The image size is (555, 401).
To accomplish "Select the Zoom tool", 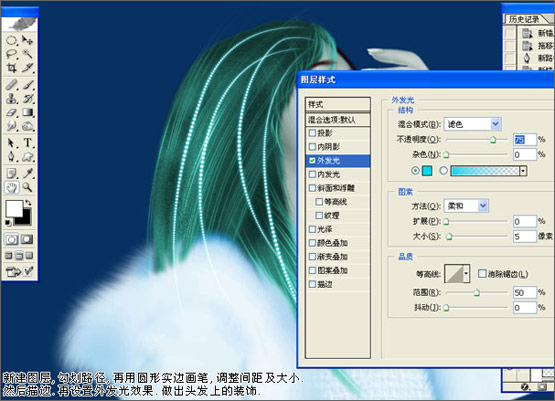I will tap(27, 187).
